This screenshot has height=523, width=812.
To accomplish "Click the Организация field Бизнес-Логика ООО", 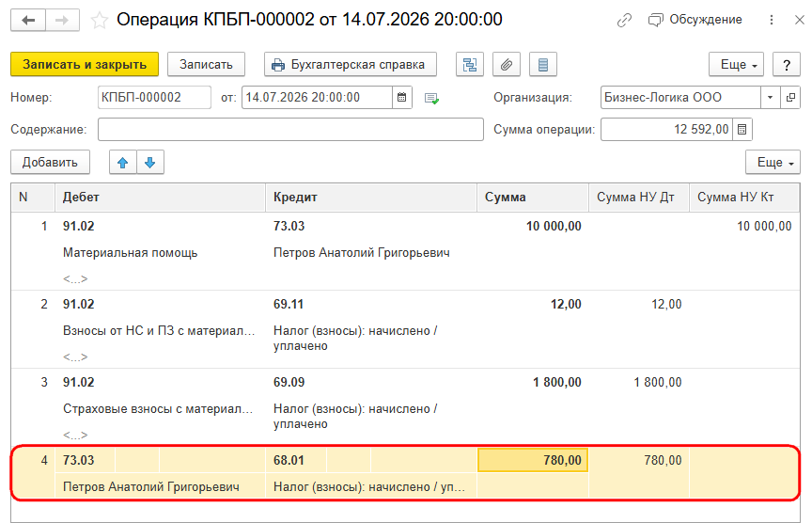I will point(680,98).
